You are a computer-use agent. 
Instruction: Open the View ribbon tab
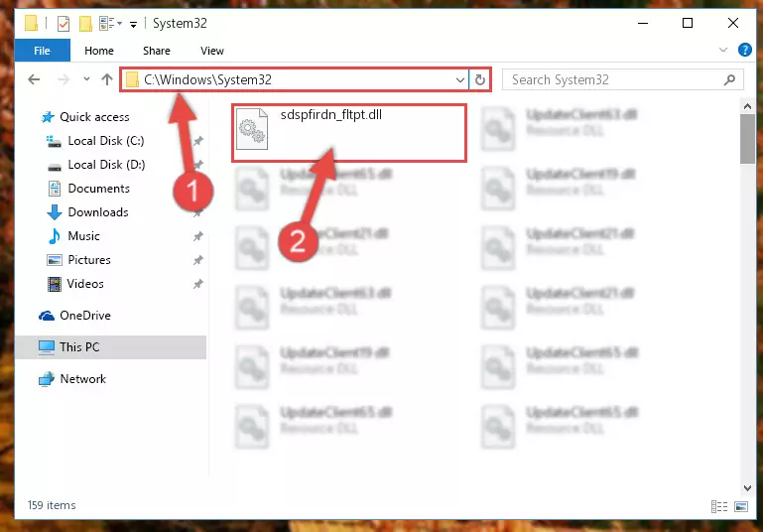212,51
